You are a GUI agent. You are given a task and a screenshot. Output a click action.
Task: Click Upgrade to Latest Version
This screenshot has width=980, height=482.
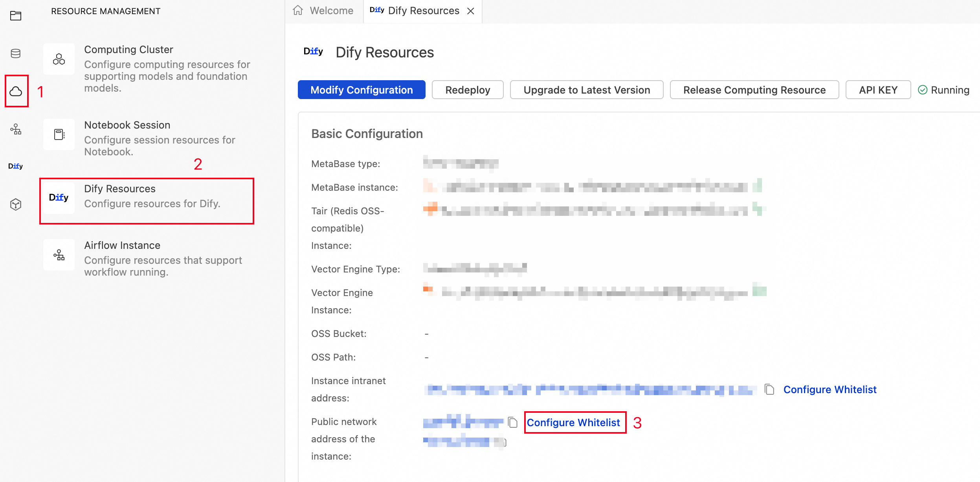tap(586, 90)
